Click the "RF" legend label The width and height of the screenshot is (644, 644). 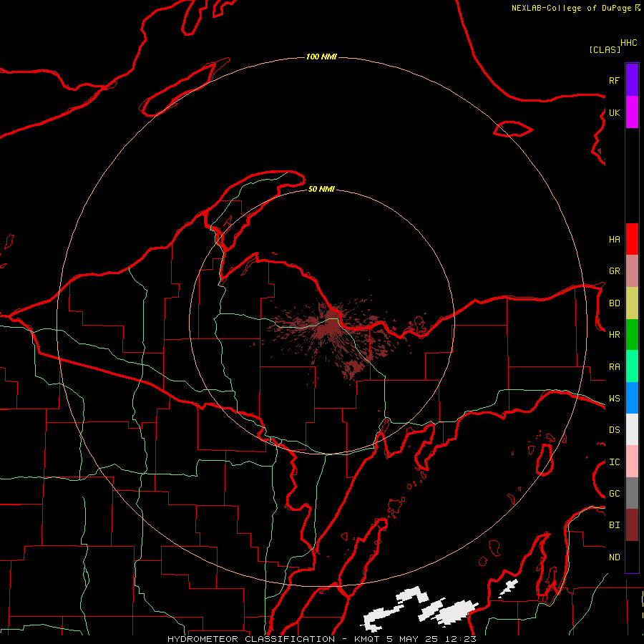(x=614, y=80)
